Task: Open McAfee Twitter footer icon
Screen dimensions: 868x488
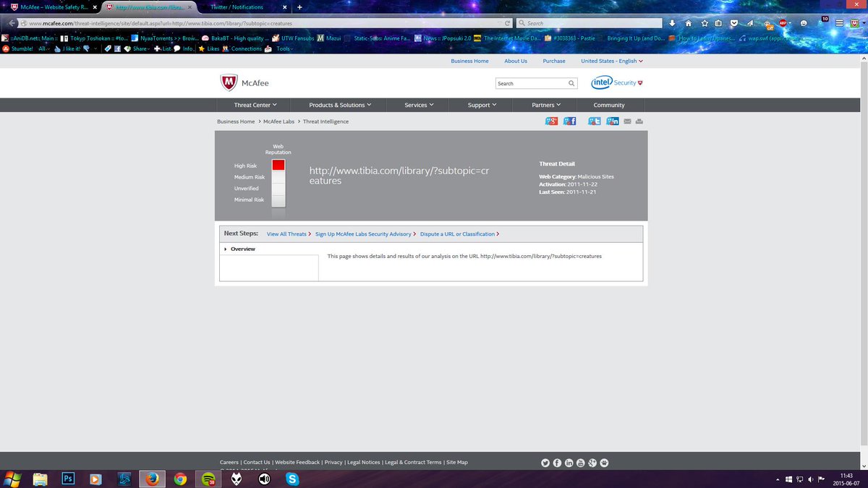Action: (x=546, y=463)
